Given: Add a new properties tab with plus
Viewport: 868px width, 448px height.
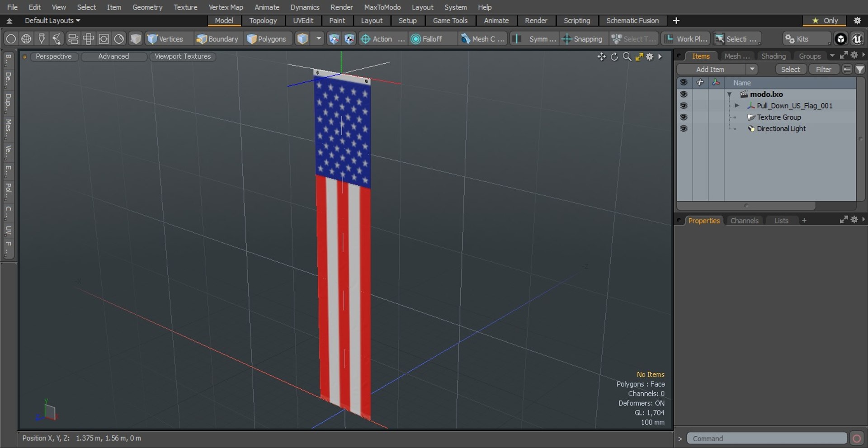Looking at the screenshot, I should 804,221.
